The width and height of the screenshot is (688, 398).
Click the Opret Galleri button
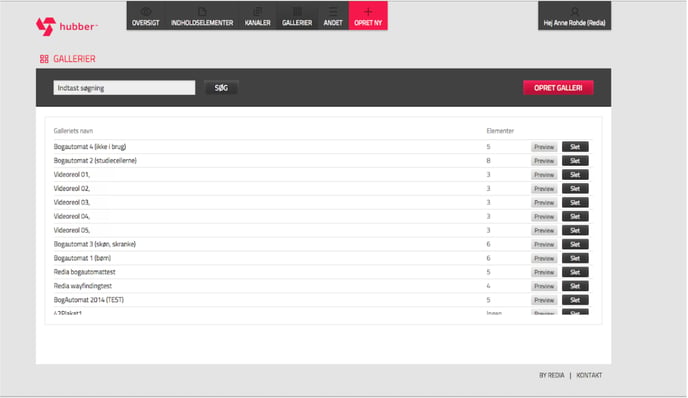pos(558,88)
